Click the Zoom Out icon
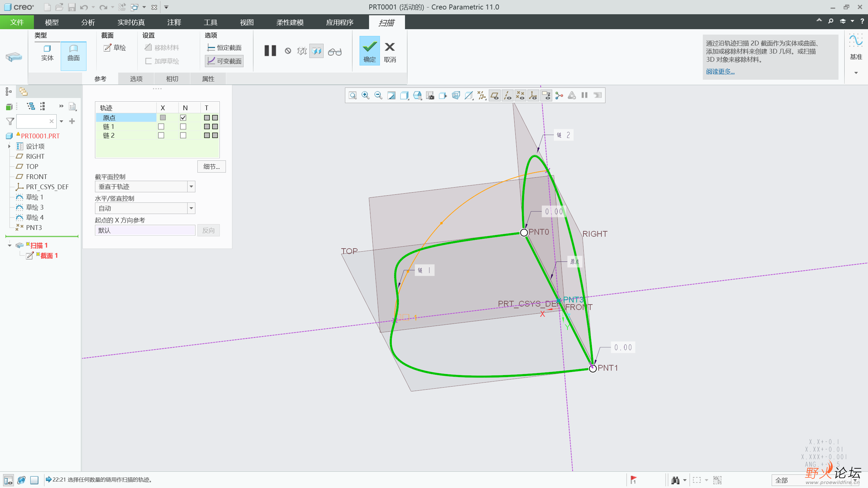This screenshot has width=868, height=488. pyautogui.click(x=378, y=95)
